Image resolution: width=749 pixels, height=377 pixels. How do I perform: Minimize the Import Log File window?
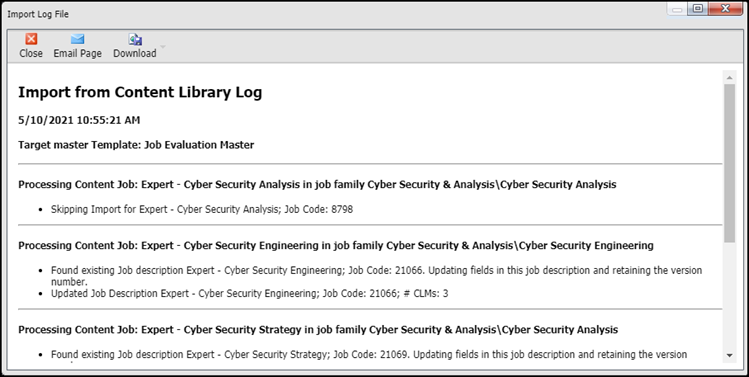point(677,9)
